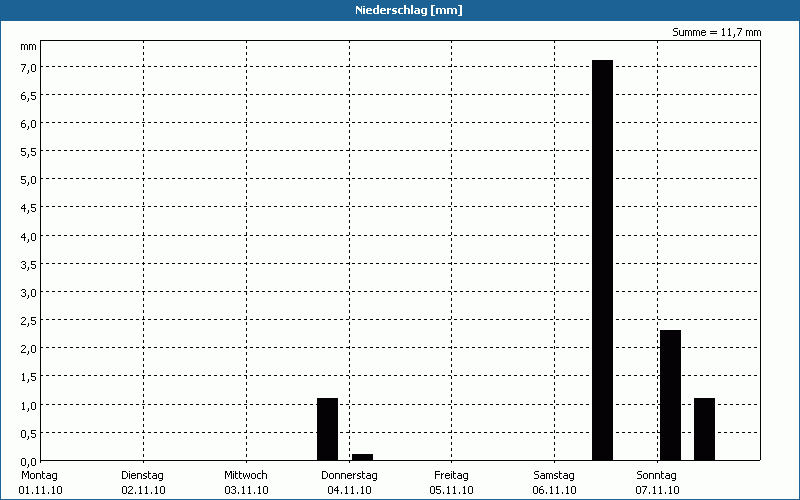Click the 1,5 y-axis value
800x500 pixels.
tap(28, 377)
